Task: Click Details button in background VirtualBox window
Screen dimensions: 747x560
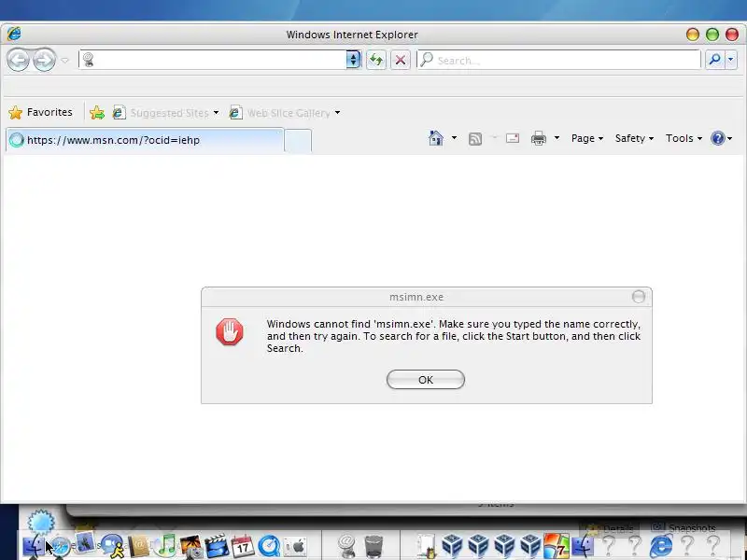Action: coord(611,528)
